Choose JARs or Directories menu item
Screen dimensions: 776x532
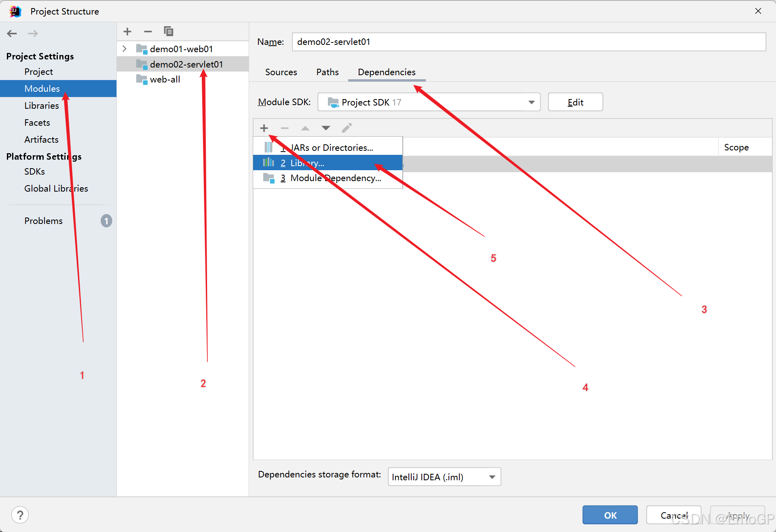328,148
